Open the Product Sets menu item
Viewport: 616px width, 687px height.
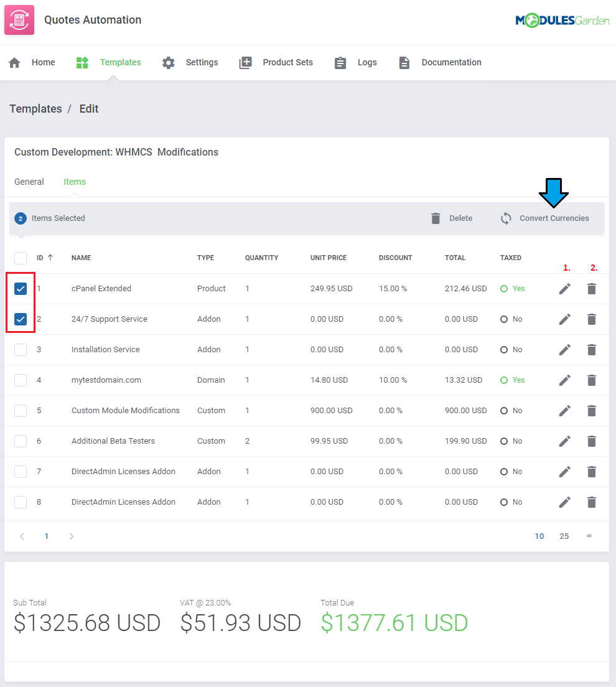pos(288,62)
